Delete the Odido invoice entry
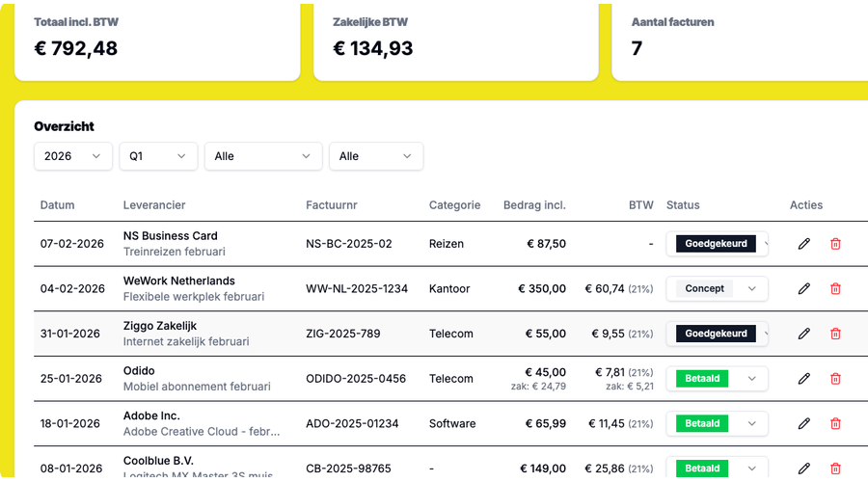The width and height of the screenshot is (868, 482). (835, 379)
